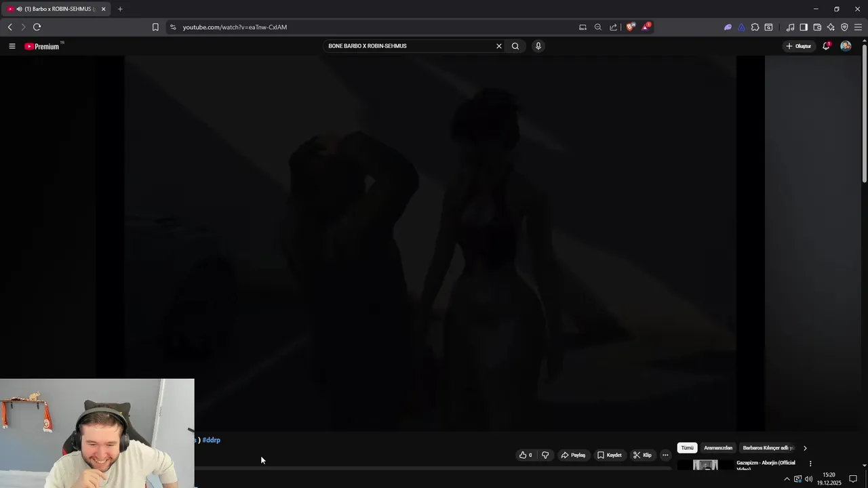The width and height of the screenshot is (868, 488).
Task: Go to YouTube Premium home logo
Action: 43,46
